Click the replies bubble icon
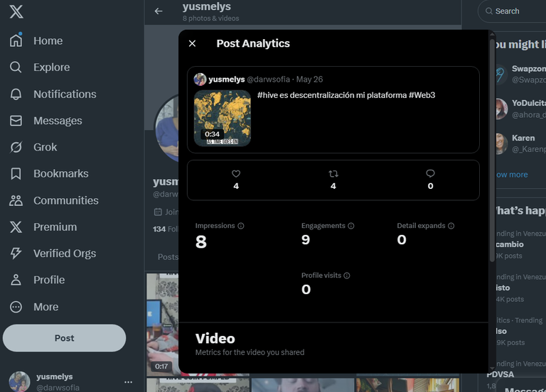The height and width of the screenshot is (392, 546). pos(430,173)
